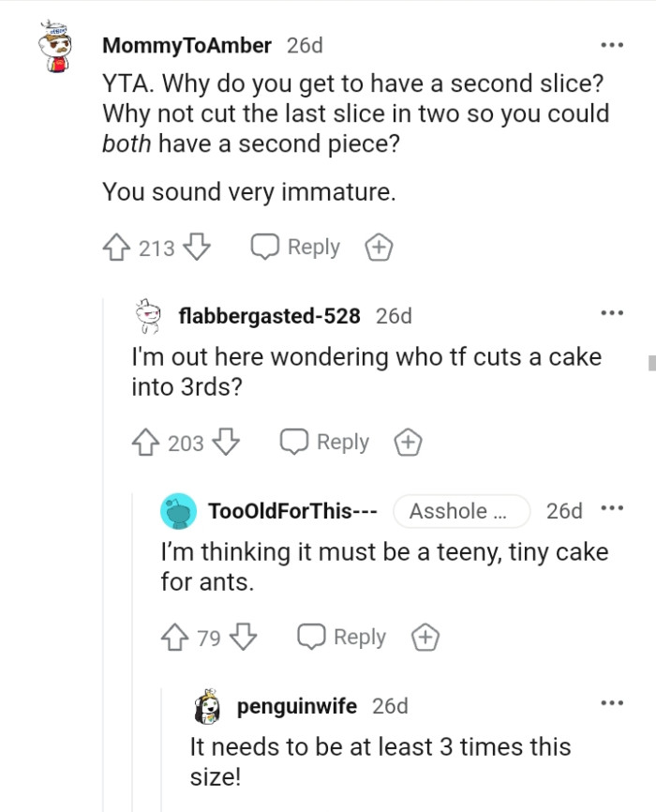Give an award on TooOldForThis--- comment
The width and height of the screenshot is (656, 812).
point(425,637)
